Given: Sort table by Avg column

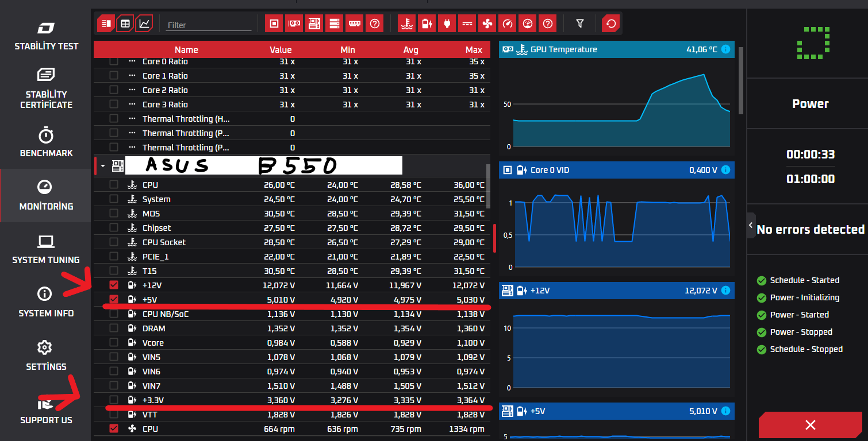Looking at the screenshot, I should tap(410, 50).
